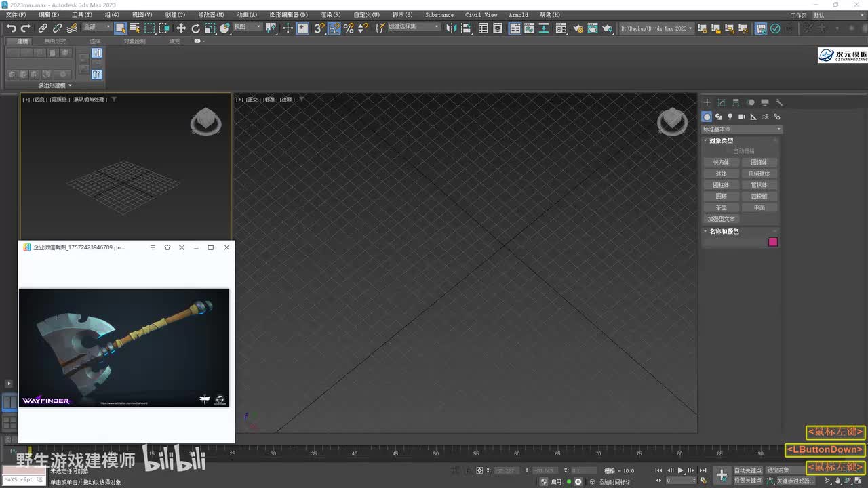Viewport: 868px width, 488px height.
Task: Activate the Select and Move tool
Action: [x=181, y=28]
